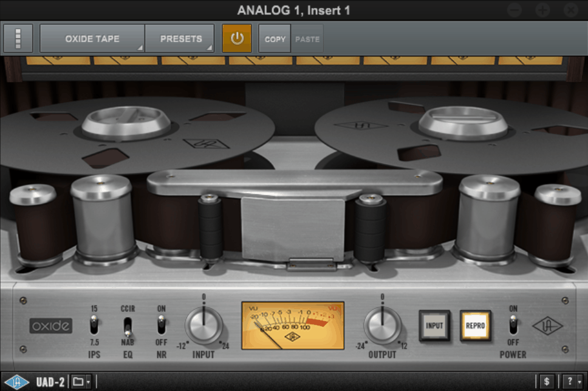Click the INPUT gain knob
The image size is (588, 391).
(203, 325)
